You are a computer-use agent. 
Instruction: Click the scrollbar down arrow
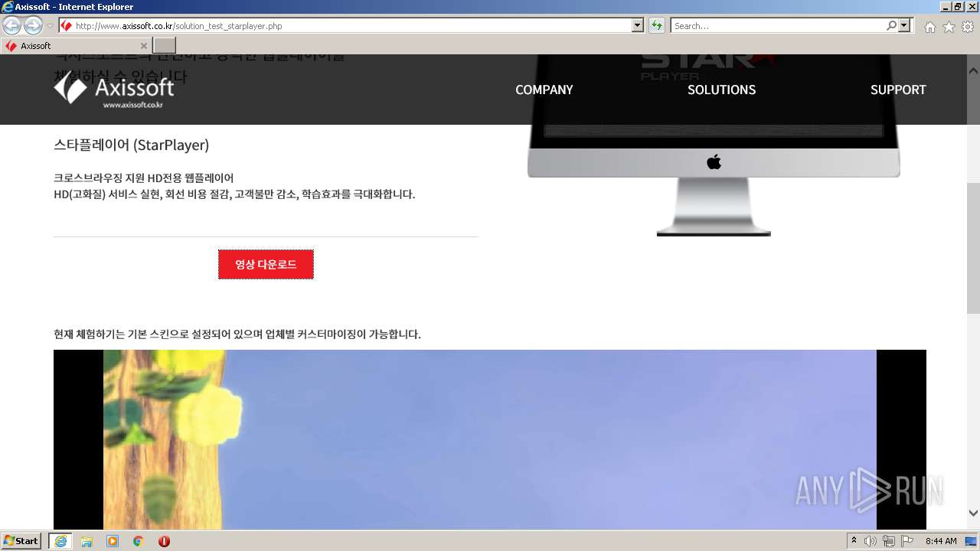coord(973,514)
